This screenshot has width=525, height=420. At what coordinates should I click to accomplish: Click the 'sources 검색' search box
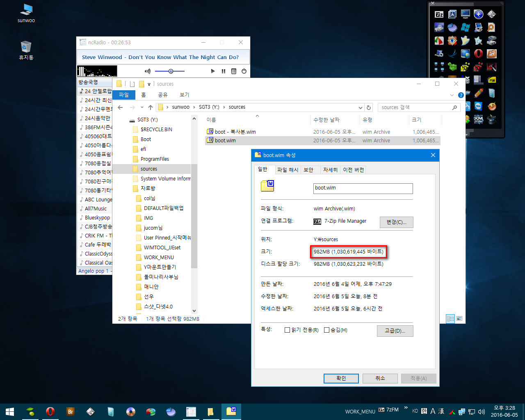coord(418,107)
